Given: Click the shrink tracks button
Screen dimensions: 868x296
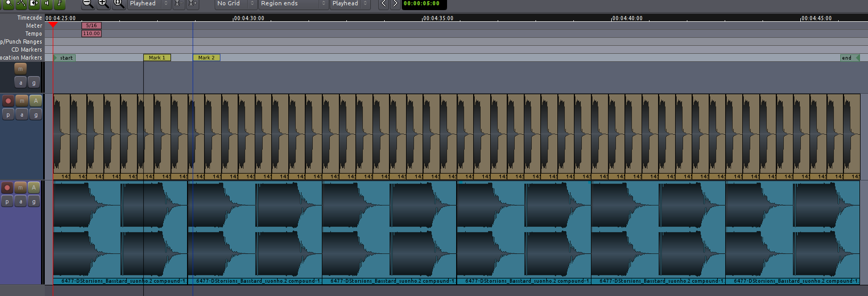Looking at the screenshot, I should pyautogui.click(x=179, y=4).
